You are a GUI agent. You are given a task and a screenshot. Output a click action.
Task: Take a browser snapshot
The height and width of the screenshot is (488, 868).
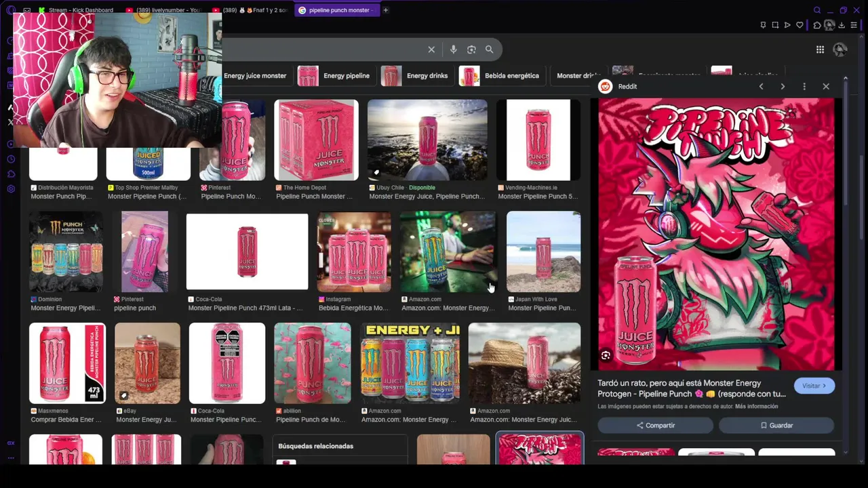[x=775, y=25]
